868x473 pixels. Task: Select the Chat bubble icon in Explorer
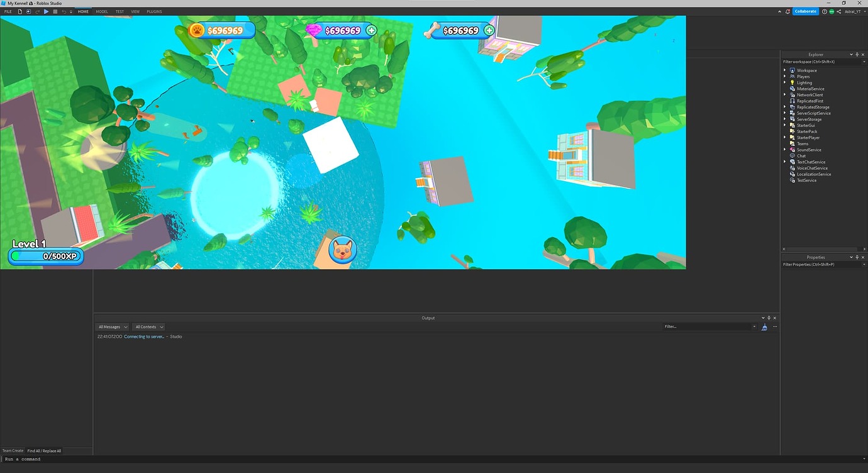792,156
